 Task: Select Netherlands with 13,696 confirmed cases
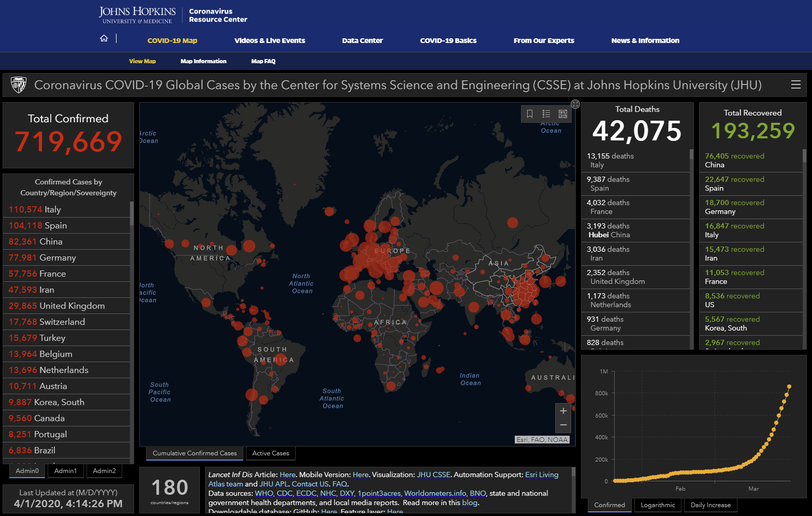tap(66, 370)
